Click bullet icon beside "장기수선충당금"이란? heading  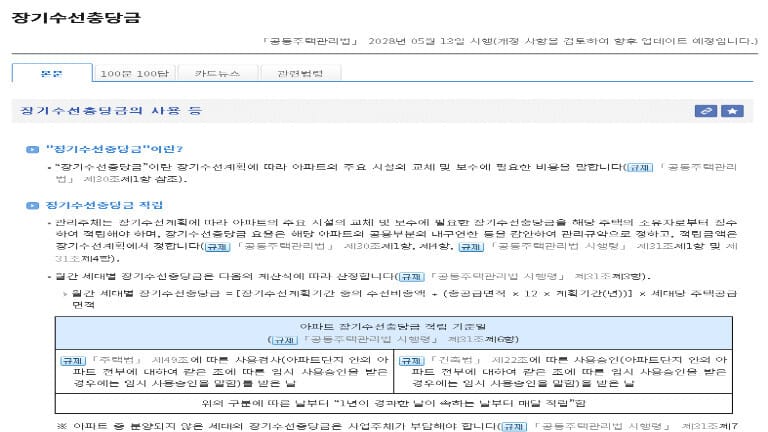point(32,149)
